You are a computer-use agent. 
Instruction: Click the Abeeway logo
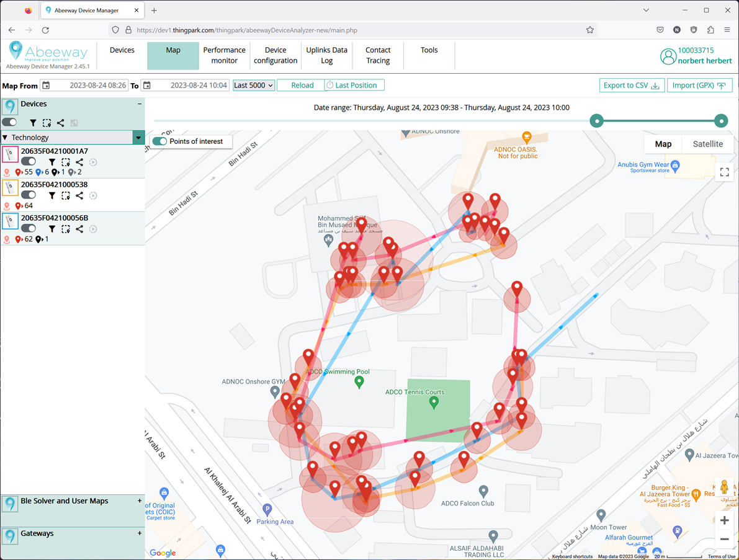[x=47, y=52]
